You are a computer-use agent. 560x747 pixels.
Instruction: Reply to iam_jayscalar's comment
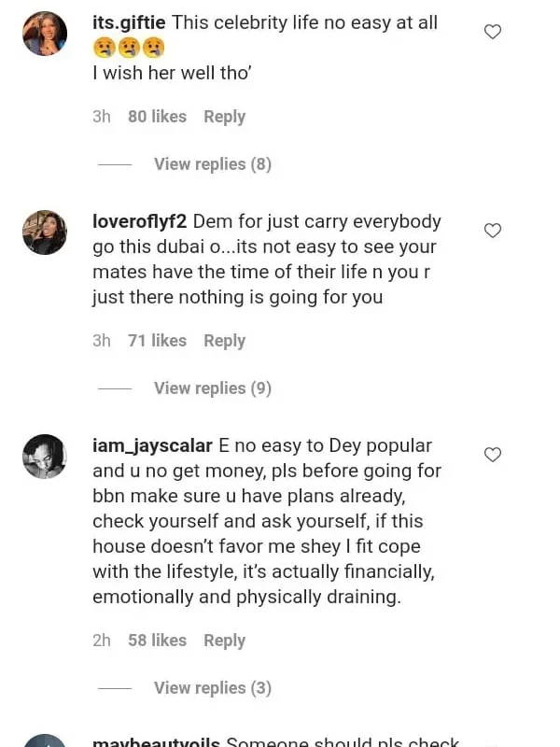pyautogui.click(x=224, y=641)
